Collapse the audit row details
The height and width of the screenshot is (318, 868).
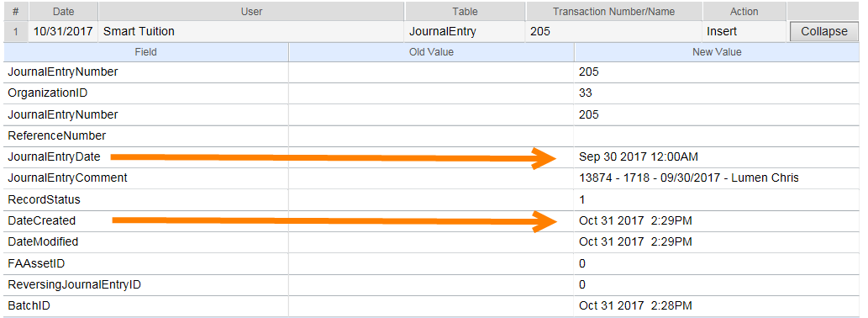(825, 32)
